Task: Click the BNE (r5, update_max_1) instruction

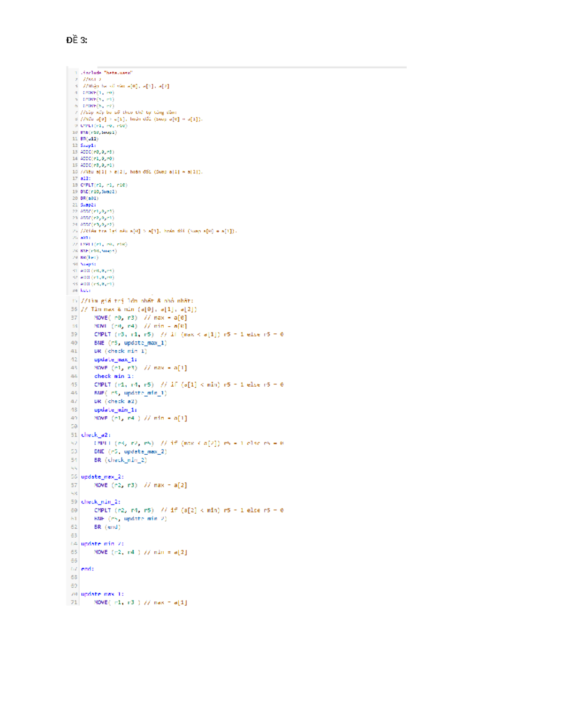Action: [x=130, y=343]
